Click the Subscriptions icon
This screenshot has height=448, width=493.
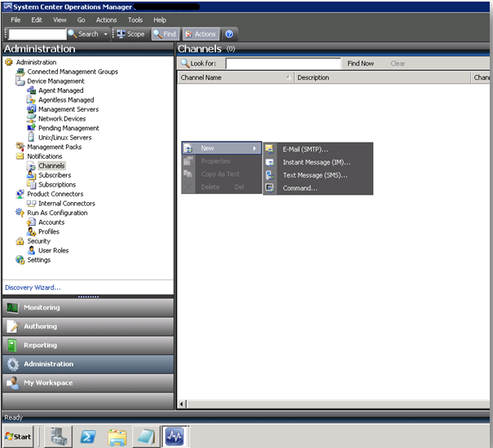tap(31, 185)
